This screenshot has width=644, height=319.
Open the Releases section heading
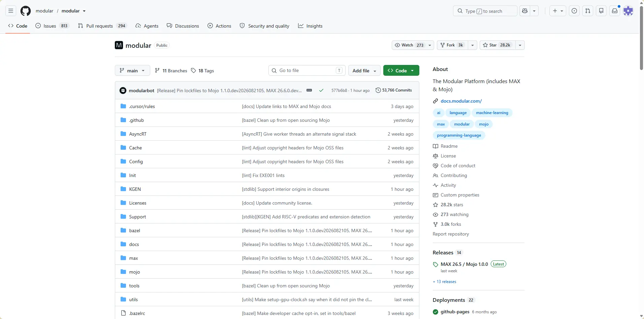443,253
